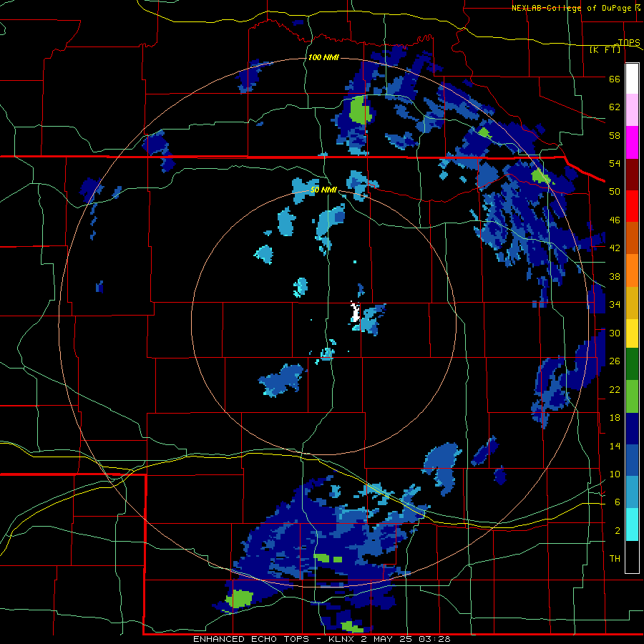Pick the light pink color bar swatch
644x644 pixels.
pos(632,110)
